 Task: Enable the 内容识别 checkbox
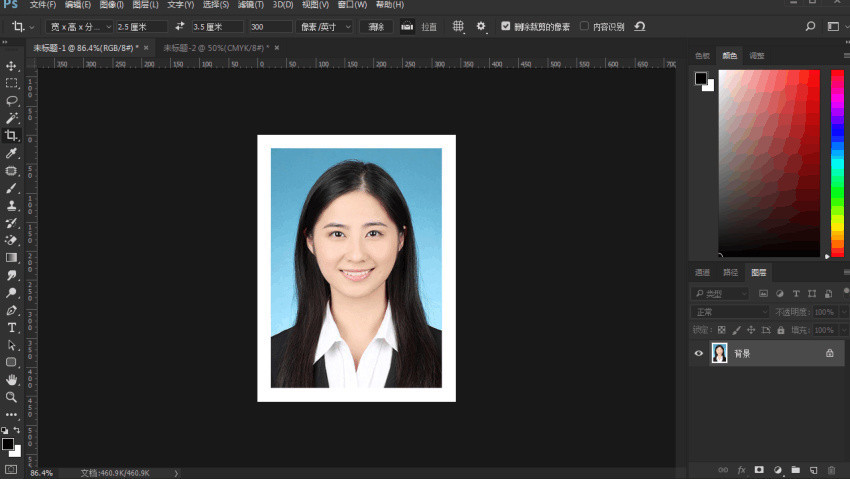[x=585, y=27]
